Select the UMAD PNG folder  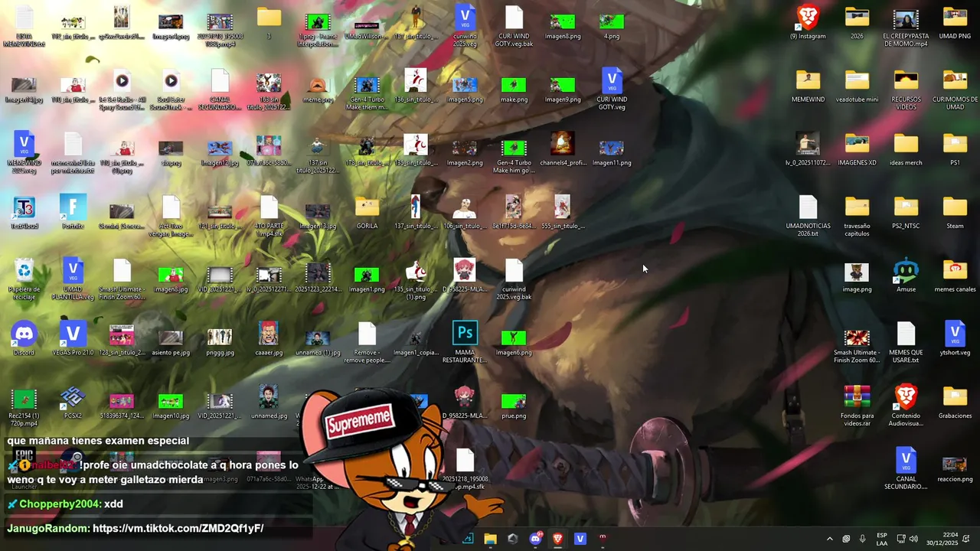pos(955,22)
